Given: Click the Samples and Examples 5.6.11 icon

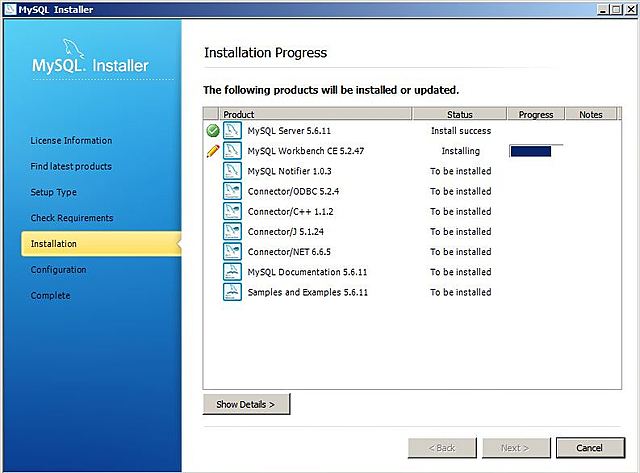Looking at the screenshot, I should [x=232, y=292].
